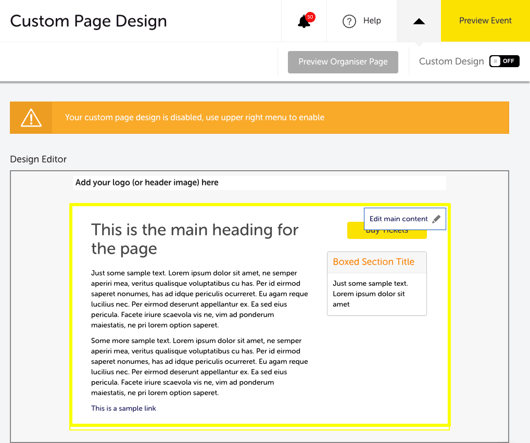Collapse the upper menu with the triangle arrow
The image size is (530, 443).
pos(419,21)
